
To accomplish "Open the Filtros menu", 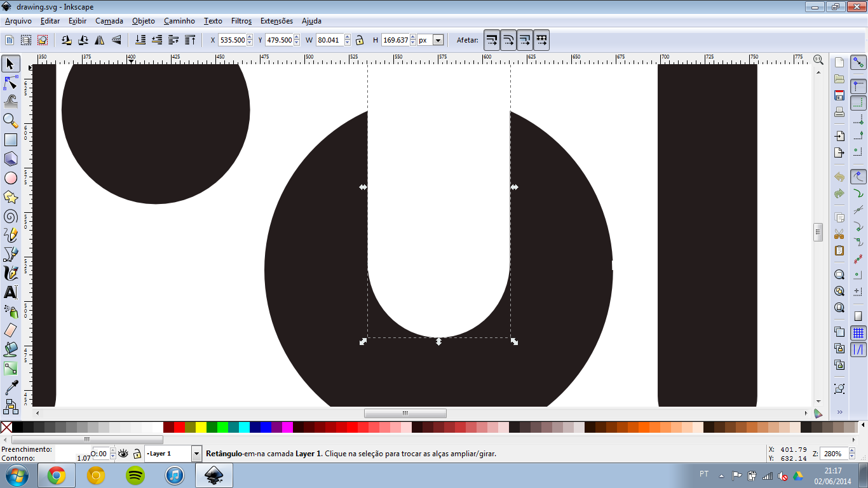I will pos(241,21).
